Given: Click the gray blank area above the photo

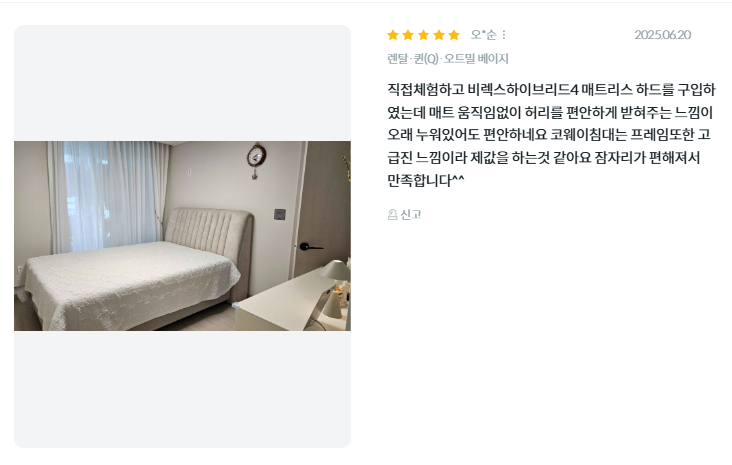Looking at the screenshot, I should coord(183,83).
